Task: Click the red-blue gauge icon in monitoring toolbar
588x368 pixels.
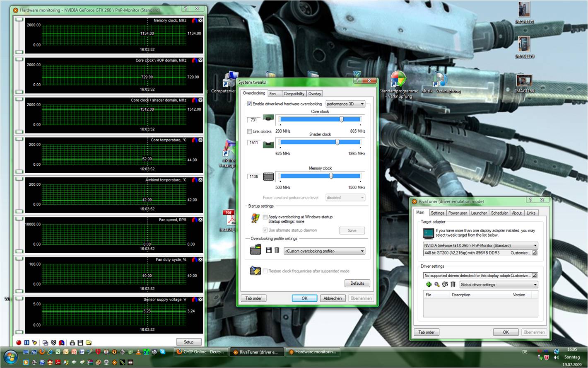Action: 61,343
